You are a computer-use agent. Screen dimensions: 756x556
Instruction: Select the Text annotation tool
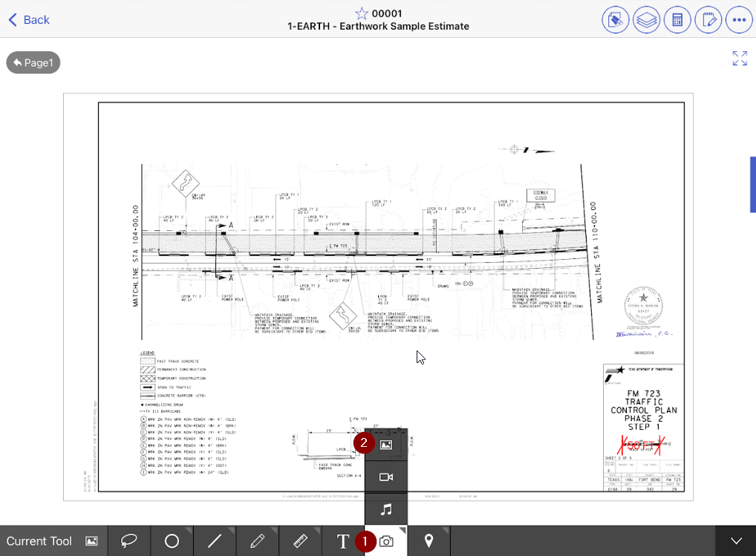tap(344, 540)
